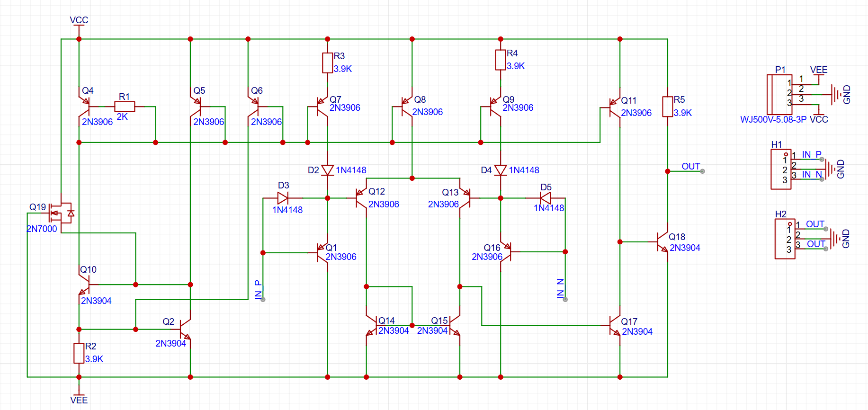Image resolution: width=868 pixels, height=410 pixels.
Task: Select the Q14 transistor symbol
Action: [x=372, y=325]
